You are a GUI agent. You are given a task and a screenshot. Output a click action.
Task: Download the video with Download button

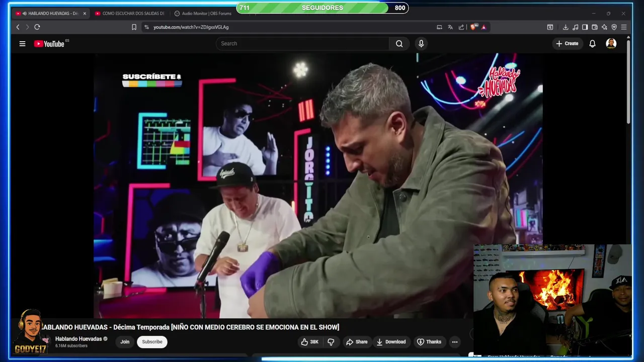[391, 342]
